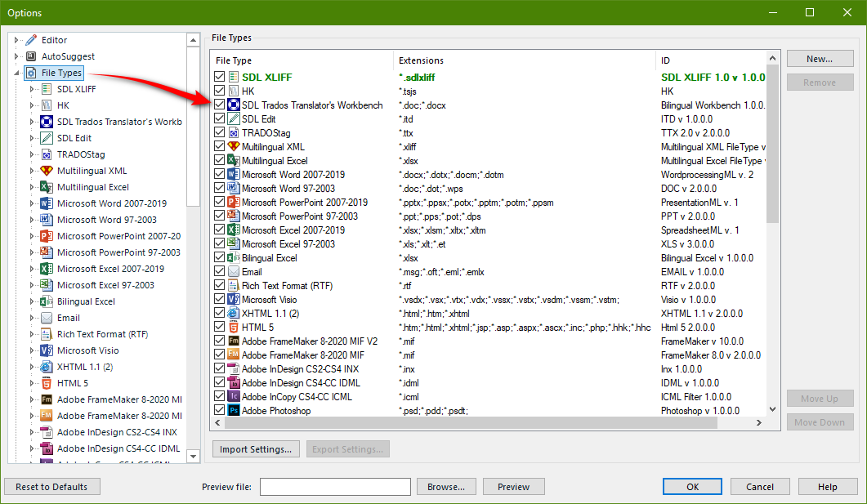Click the Email envelope icon in tree

coord(47,318)
